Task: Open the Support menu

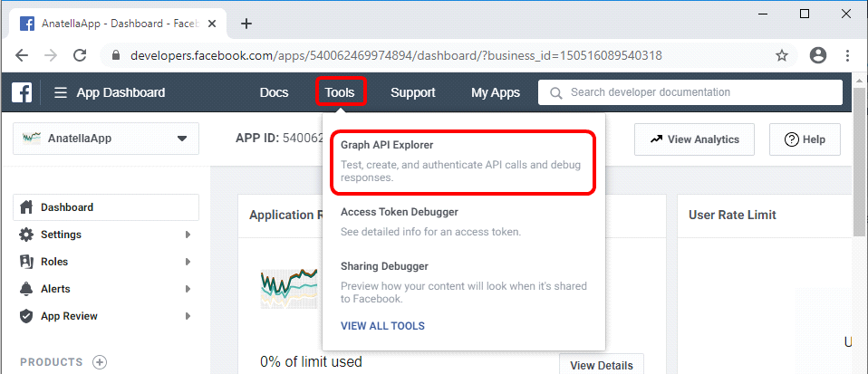Action: (413, 92)
